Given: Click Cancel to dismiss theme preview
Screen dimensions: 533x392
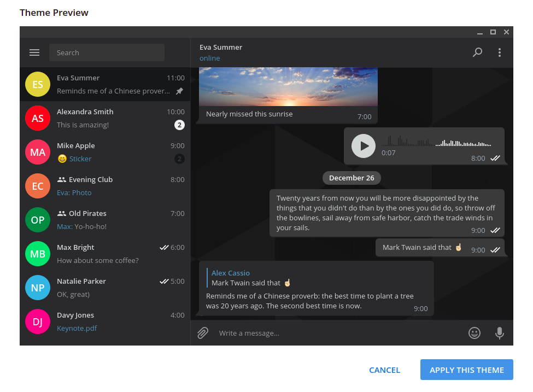Looking at the screenshot, I should pos(384,370).
